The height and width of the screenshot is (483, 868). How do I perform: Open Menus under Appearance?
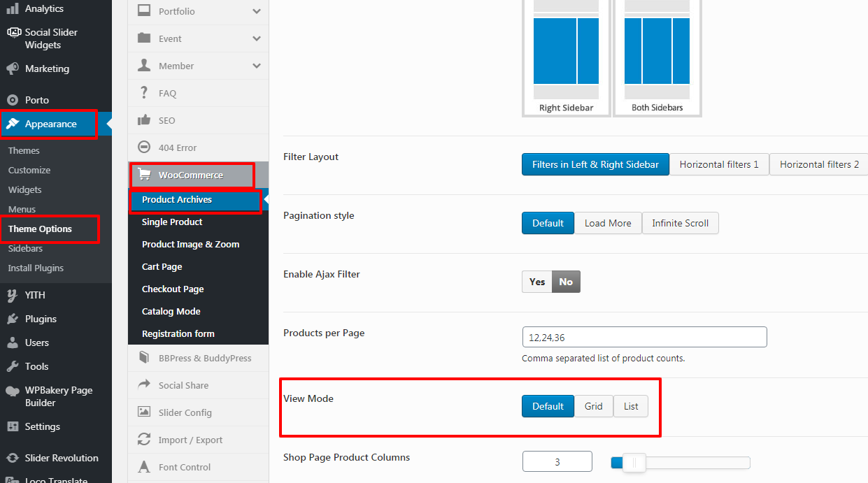coord(22,209)
